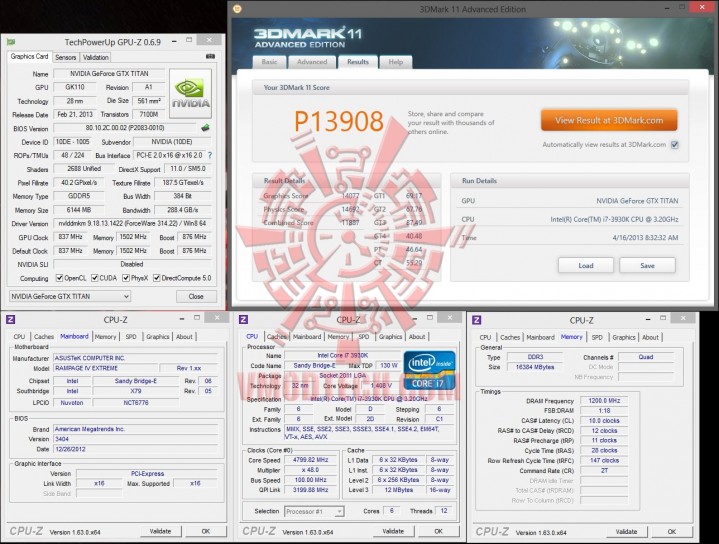Viewport: 719px width, 544px height.
Task: Click the BIOS Version field in GPU-Z
Action: coord(125,128)
